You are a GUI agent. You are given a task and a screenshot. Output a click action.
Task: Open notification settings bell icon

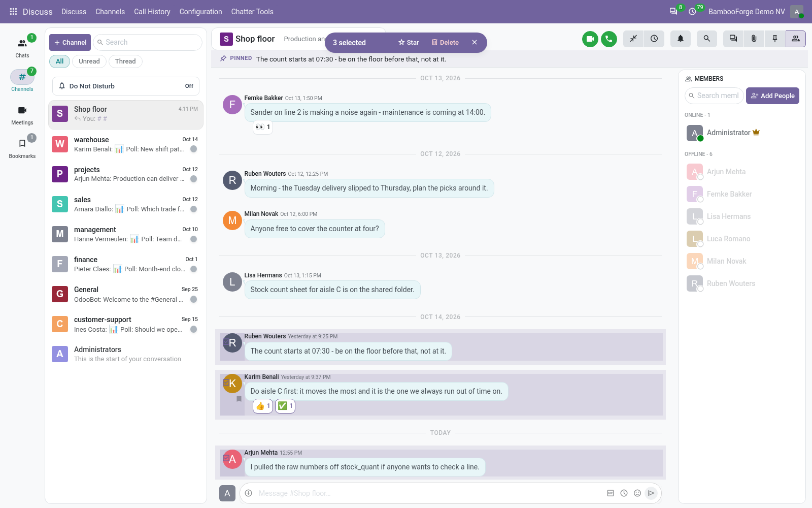point(681,39)
